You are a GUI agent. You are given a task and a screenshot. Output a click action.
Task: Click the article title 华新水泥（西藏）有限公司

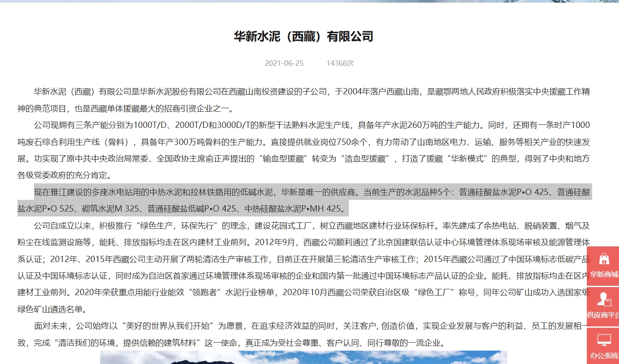[x=303, y=36]
